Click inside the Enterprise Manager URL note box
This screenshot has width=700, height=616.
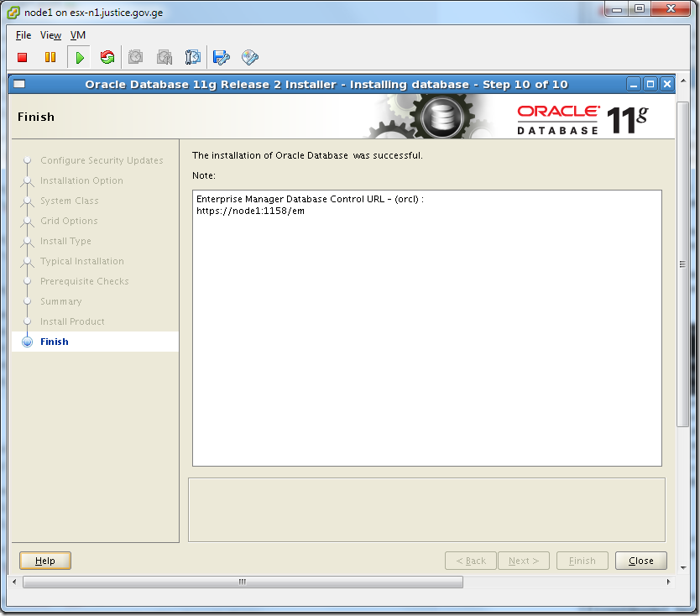tap(426, 327)
